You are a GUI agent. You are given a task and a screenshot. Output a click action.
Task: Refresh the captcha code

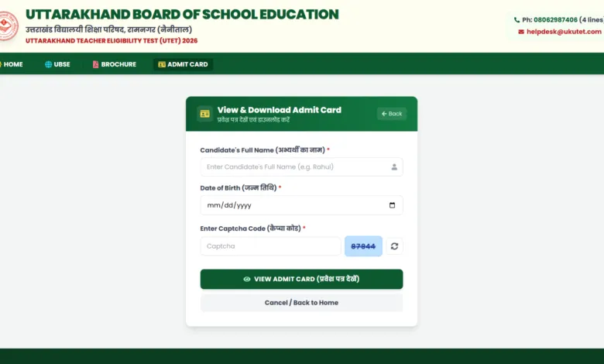394,246
